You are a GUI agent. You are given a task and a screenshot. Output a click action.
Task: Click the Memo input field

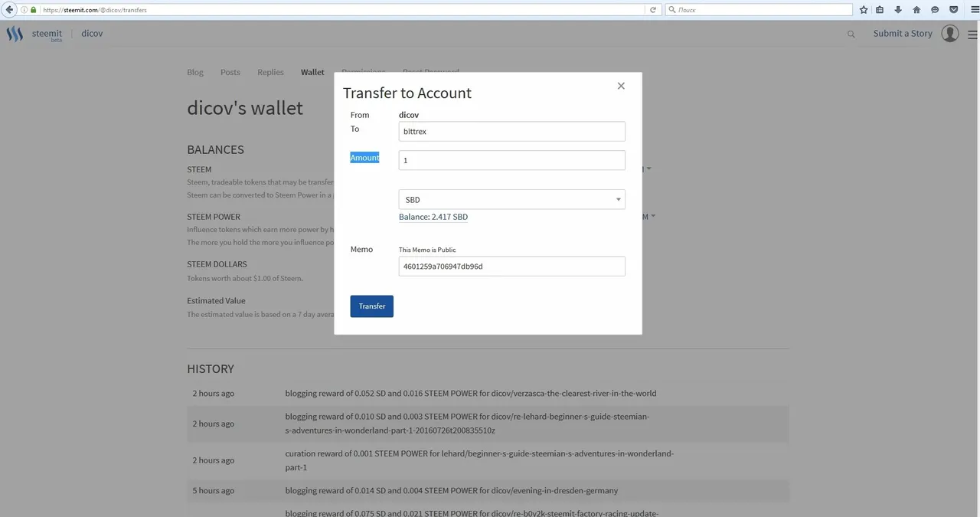click(511, 266)
